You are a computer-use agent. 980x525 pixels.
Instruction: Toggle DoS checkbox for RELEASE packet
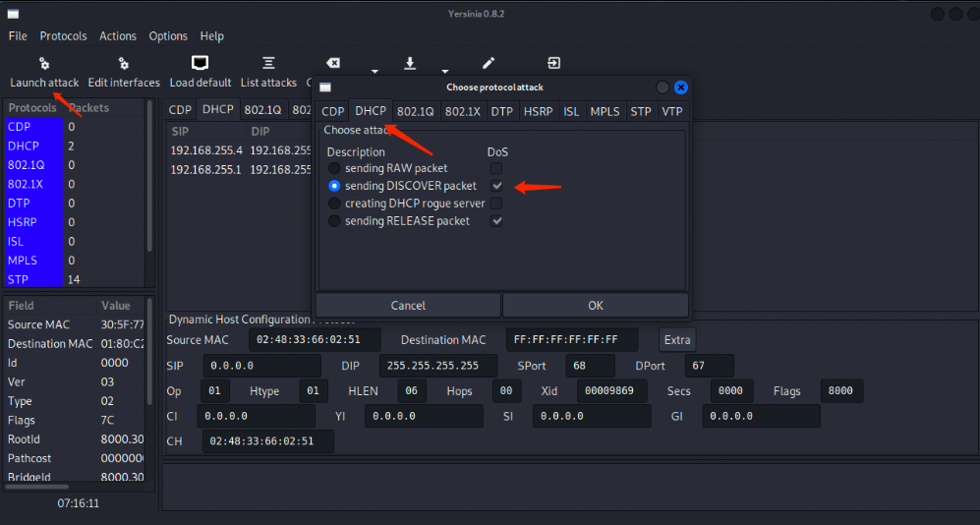496,220
